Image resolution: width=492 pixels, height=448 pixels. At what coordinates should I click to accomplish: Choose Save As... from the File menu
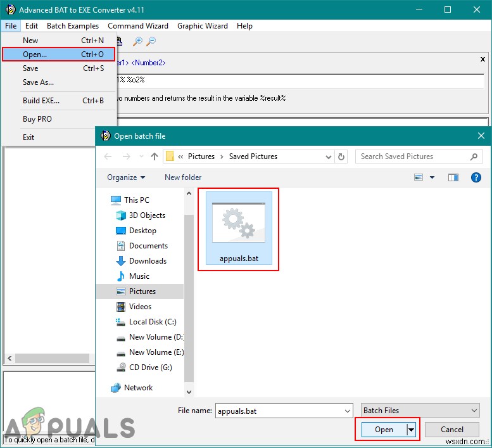tap(60, 82)
